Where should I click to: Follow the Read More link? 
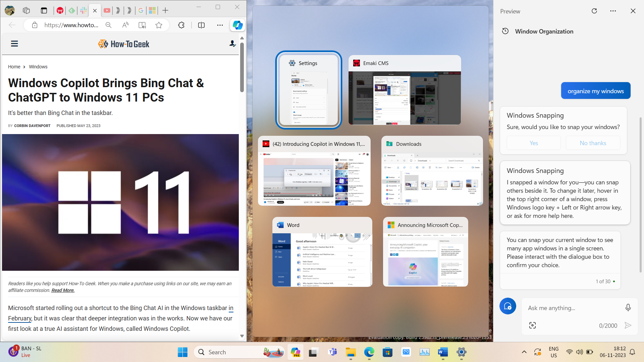point(62,290)
